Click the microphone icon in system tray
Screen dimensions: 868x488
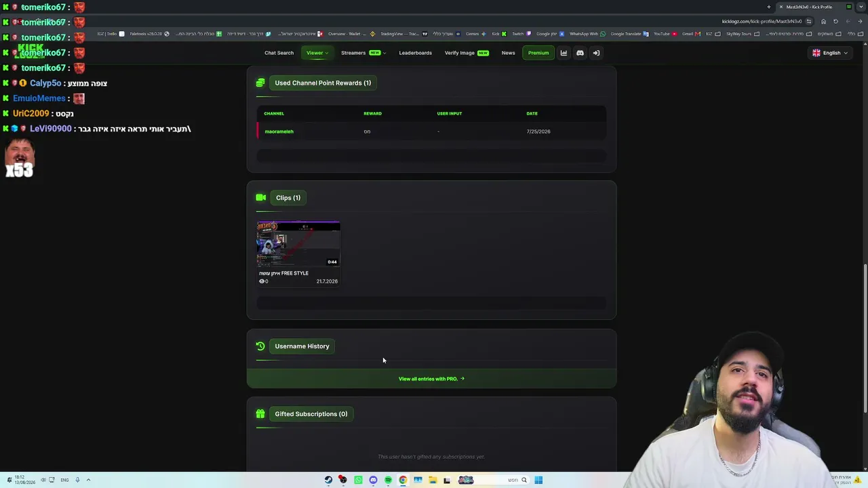pos(77,480)
